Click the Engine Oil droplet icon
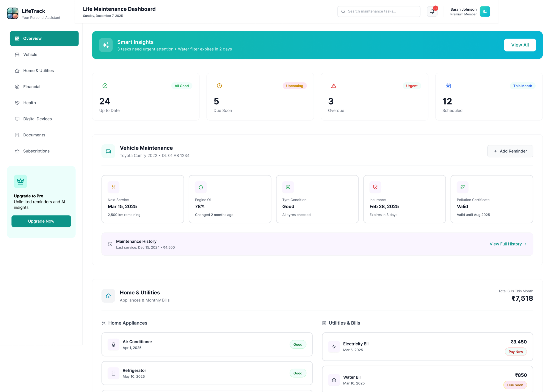 click(x=201, y=187)
